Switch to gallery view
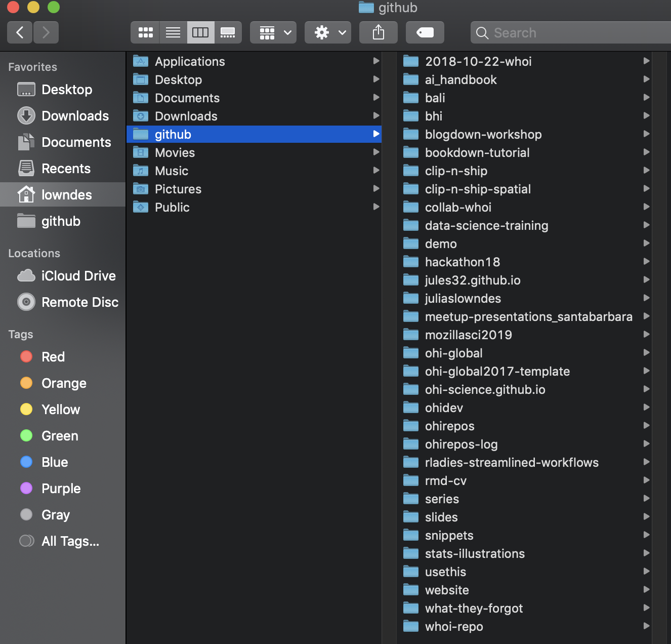This screenshot has height=644, width=671. pos(228,33)
